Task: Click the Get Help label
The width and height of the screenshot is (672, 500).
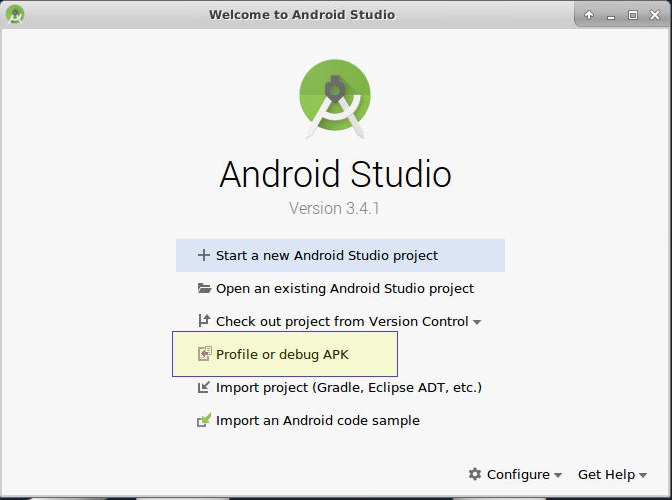Action: (x=606, y=474)
